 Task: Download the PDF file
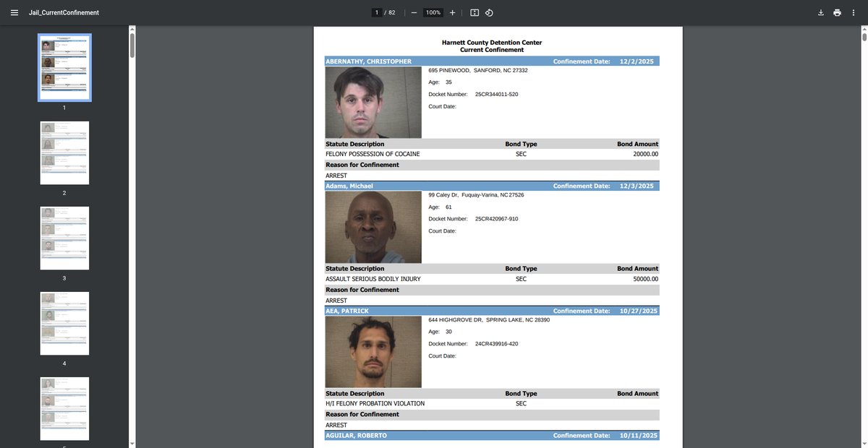click(821, 12)
